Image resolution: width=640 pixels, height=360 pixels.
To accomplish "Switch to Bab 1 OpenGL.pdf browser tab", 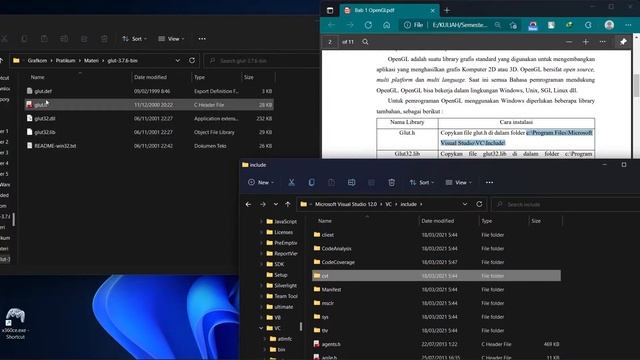I will pyautogui.click(x=389, y=10).
